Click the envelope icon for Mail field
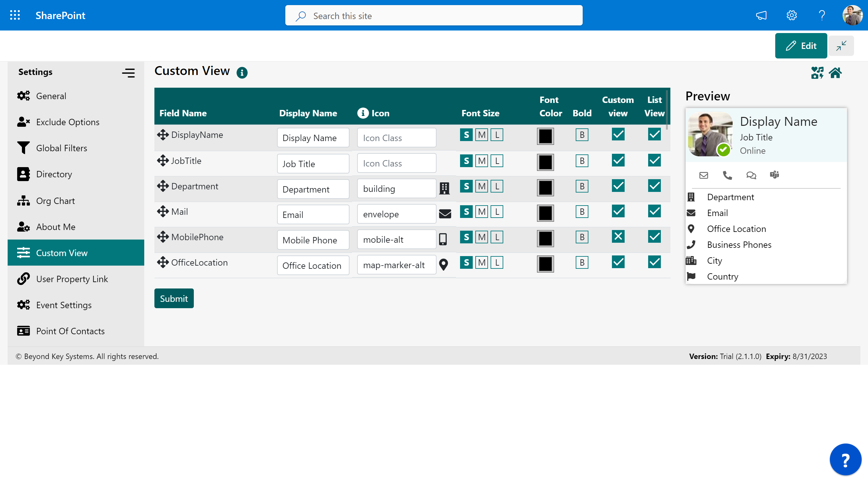The width and height of the screenshot is (868, 488). pos(445,214)
